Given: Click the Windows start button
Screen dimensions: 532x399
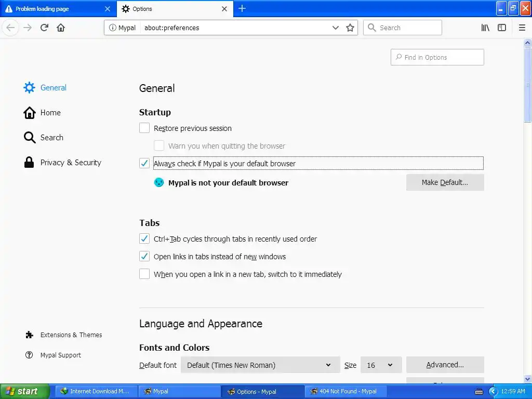Looking at the screenshot, I should point(24,392).
